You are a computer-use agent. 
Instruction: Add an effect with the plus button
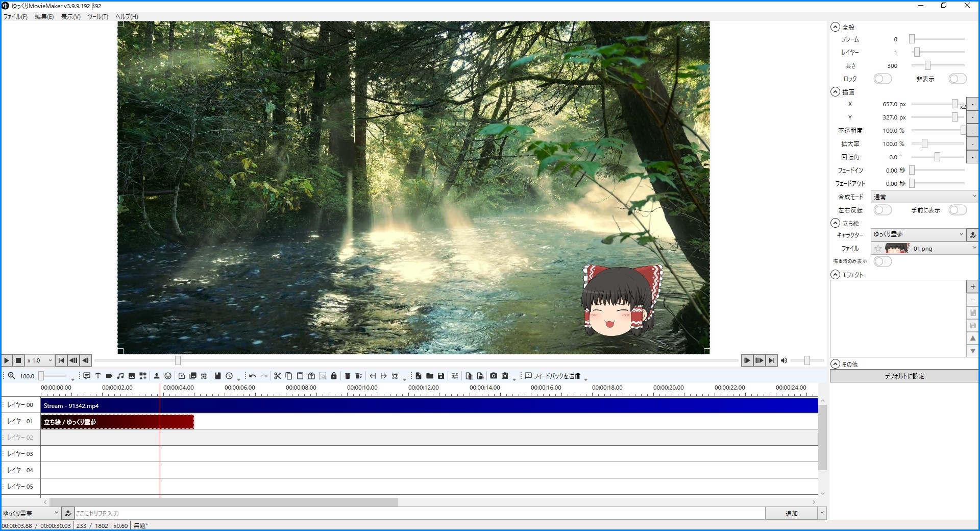pyautogui.click(x=973, y=287)
